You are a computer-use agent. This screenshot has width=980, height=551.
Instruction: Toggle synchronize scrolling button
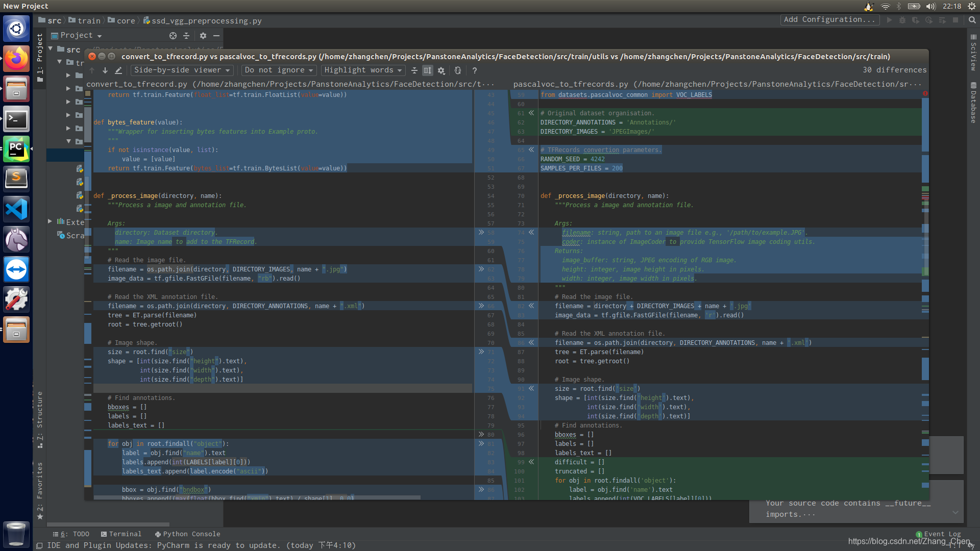pyautogui.click(x=428, y=70)
